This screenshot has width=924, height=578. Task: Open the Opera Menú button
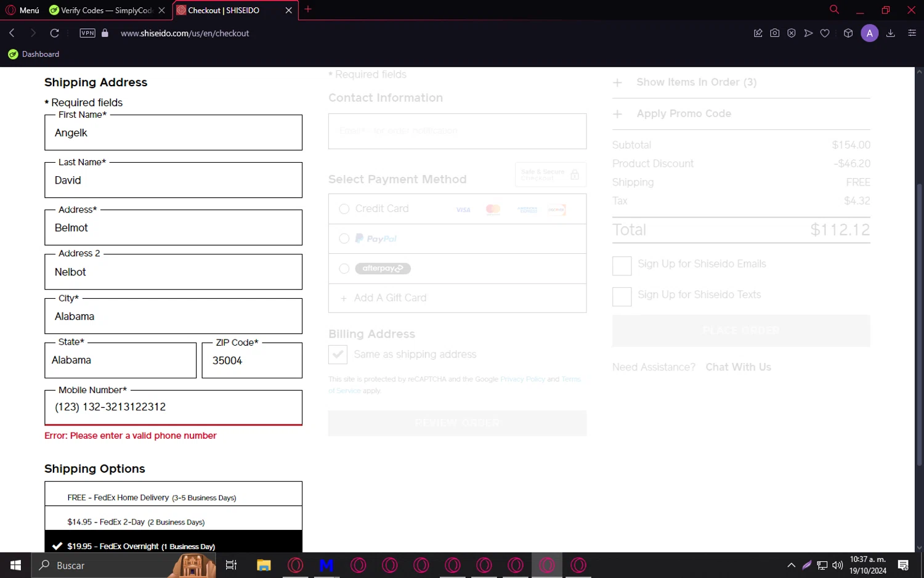[23, 10]
